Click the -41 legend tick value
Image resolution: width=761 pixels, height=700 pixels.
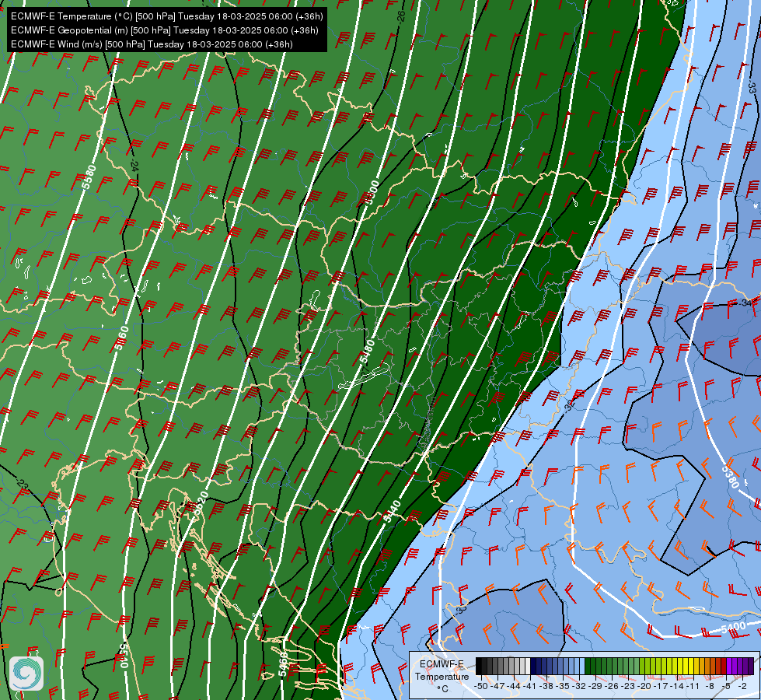pyautogui.click(x=530, y=686)
